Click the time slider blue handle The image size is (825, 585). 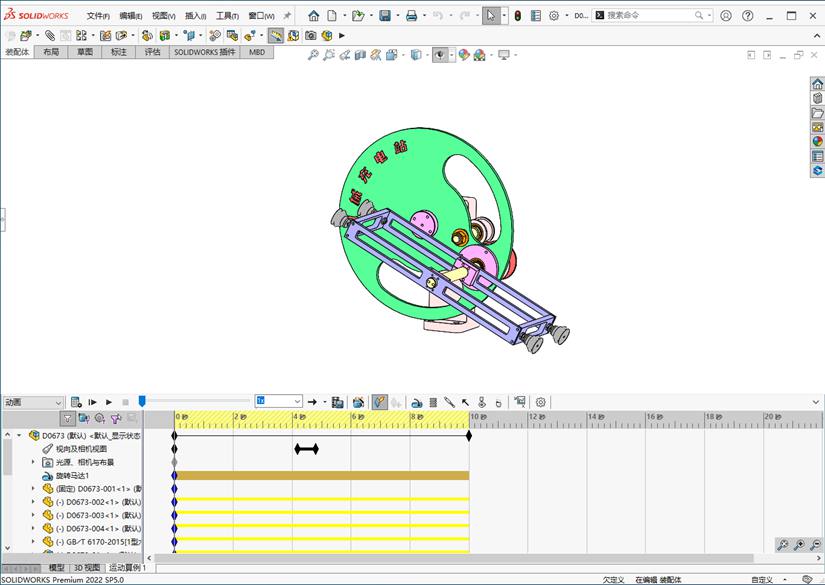pyautogui.click(x=142, y=401)
